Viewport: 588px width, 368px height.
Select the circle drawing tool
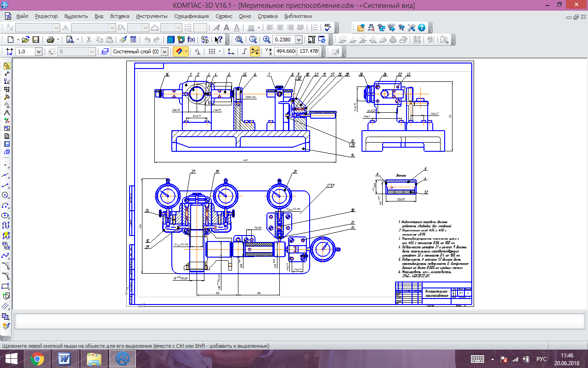pyautogui.click(x=6, y=195)
